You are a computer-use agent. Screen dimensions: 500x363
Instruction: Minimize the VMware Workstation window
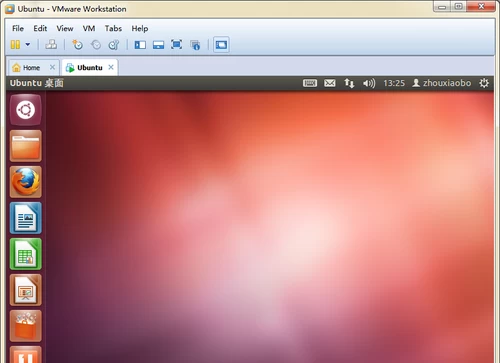click(x=442, y=6)
